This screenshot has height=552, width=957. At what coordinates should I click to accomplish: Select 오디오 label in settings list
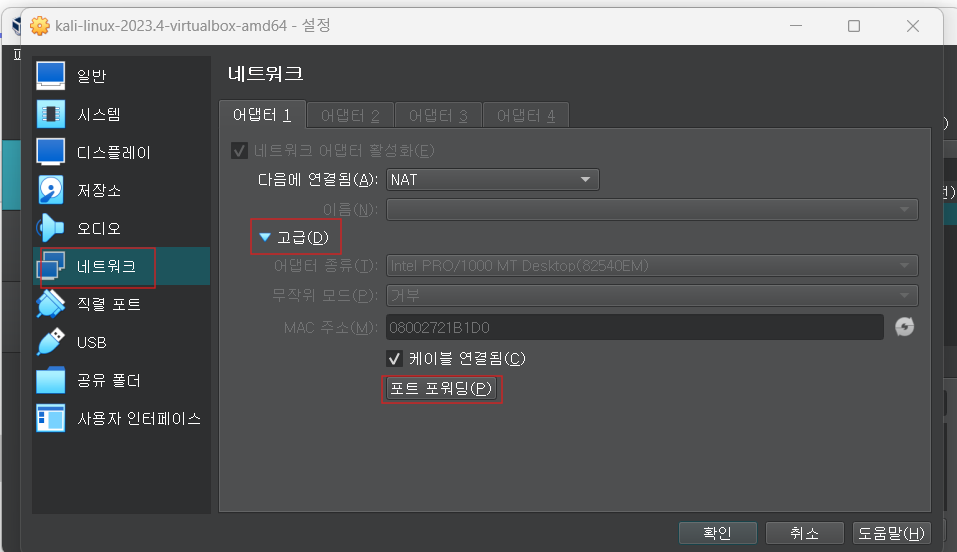pos(99,228)
